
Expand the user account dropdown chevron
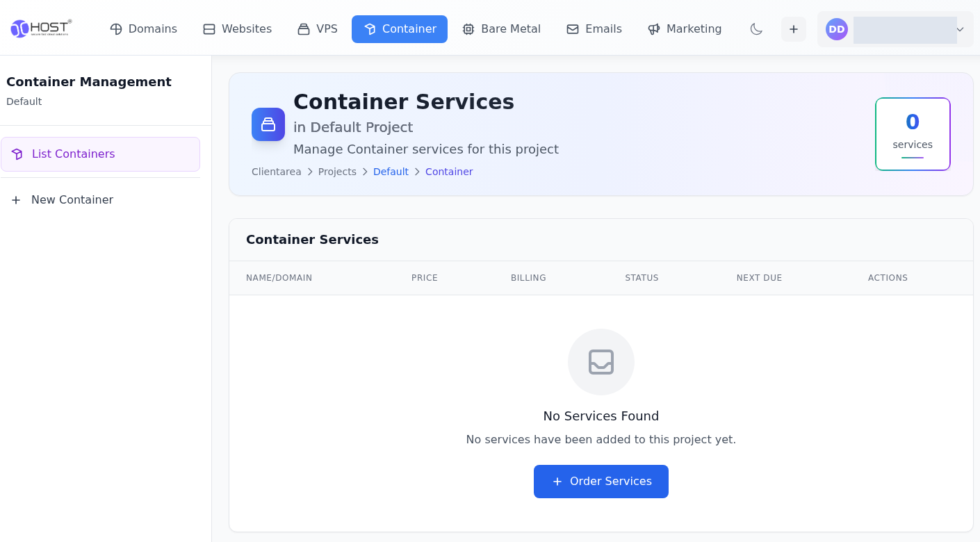click(960, 29)
